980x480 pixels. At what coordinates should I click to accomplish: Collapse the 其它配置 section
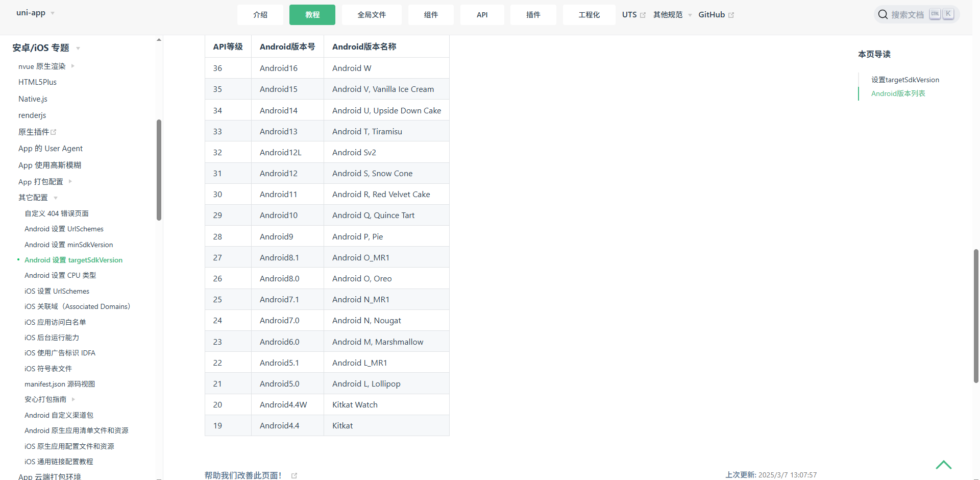click(x=56, y=198)
